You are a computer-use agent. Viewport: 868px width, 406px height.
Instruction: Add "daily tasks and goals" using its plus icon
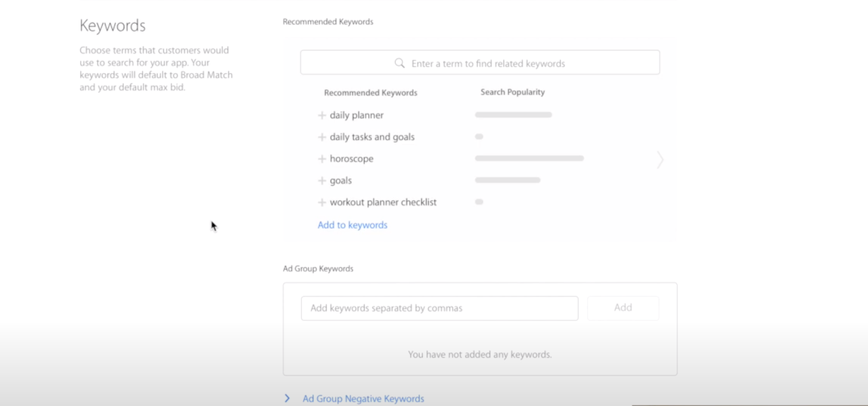pos(322,137)
